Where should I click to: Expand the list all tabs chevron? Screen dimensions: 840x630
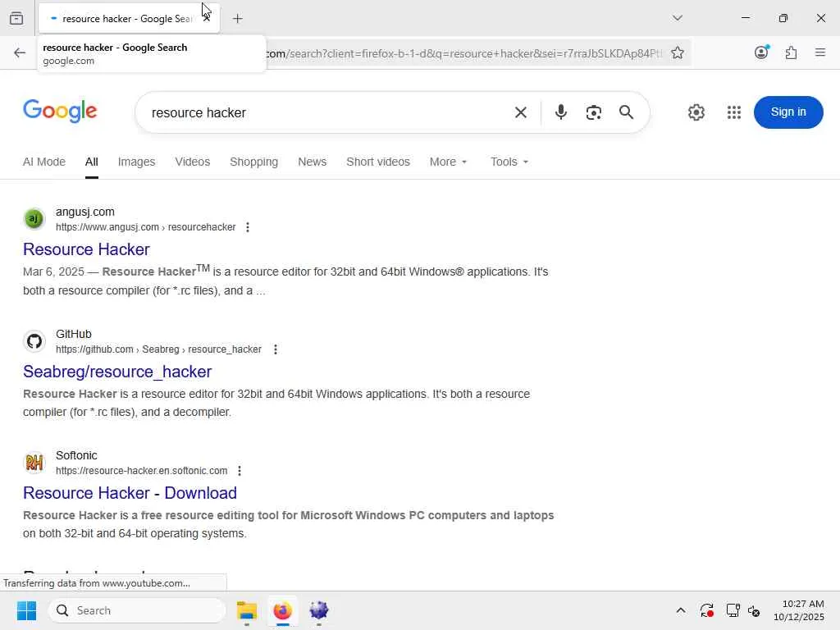(x=678, y=18)
